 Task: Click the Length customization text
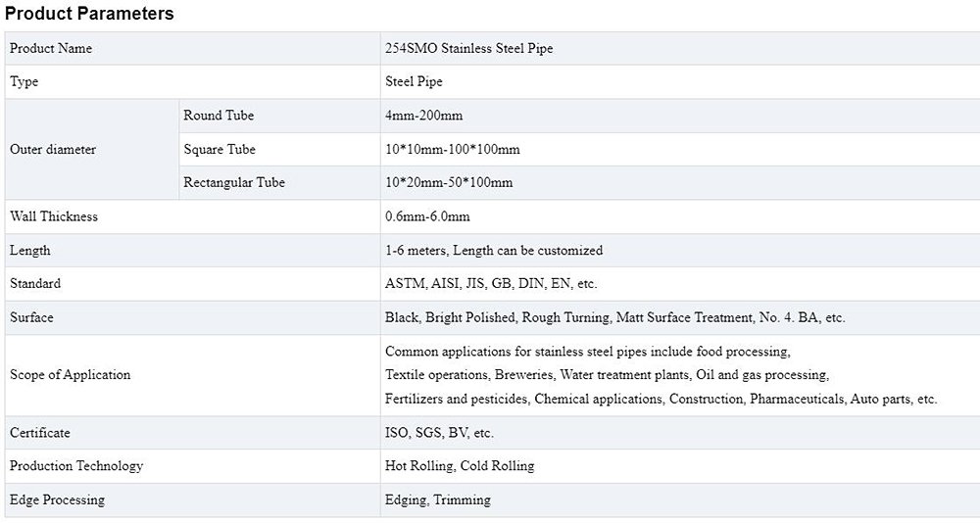(x=494, y=251)
